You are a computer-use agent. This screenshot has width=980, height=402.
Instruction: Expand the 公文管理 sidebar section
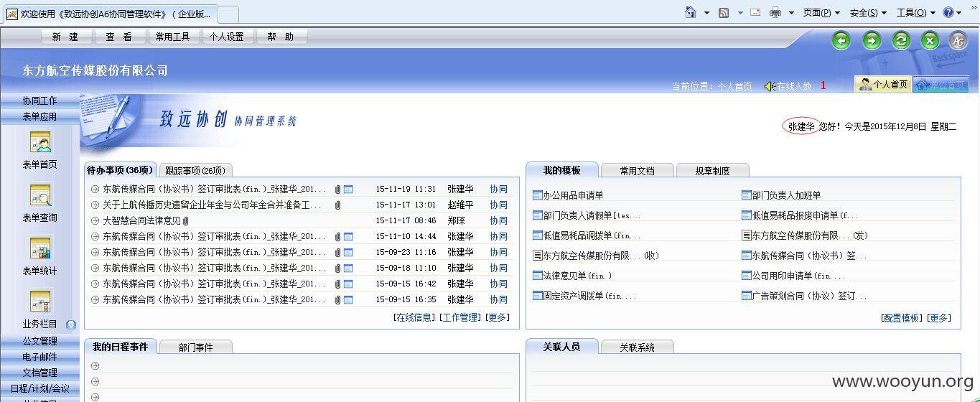click(39, 341)
